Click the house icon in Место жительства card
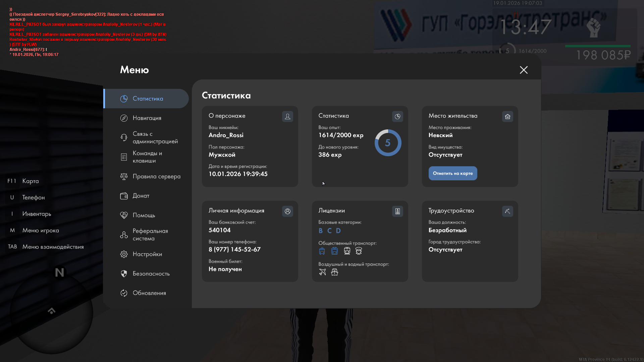The image size is (644, 362). (x=507, y=116)
